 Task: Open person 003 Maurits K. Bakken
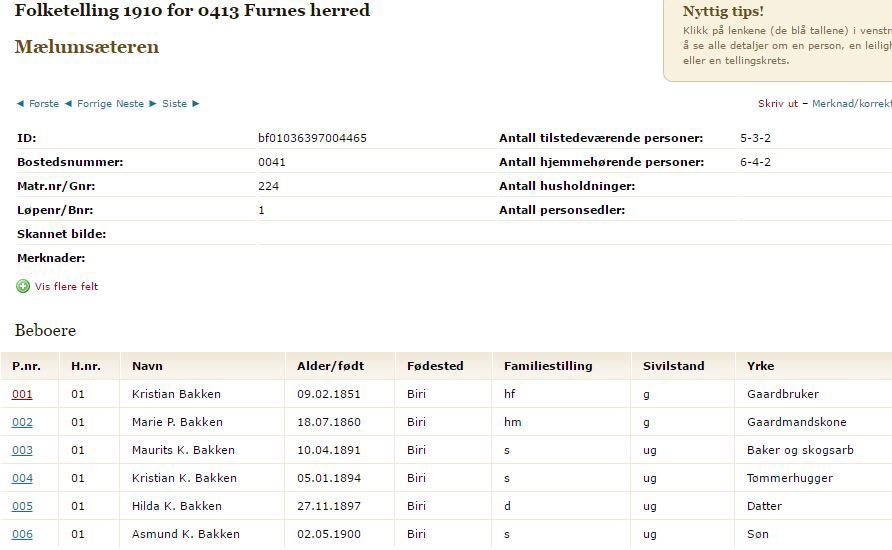22,450
